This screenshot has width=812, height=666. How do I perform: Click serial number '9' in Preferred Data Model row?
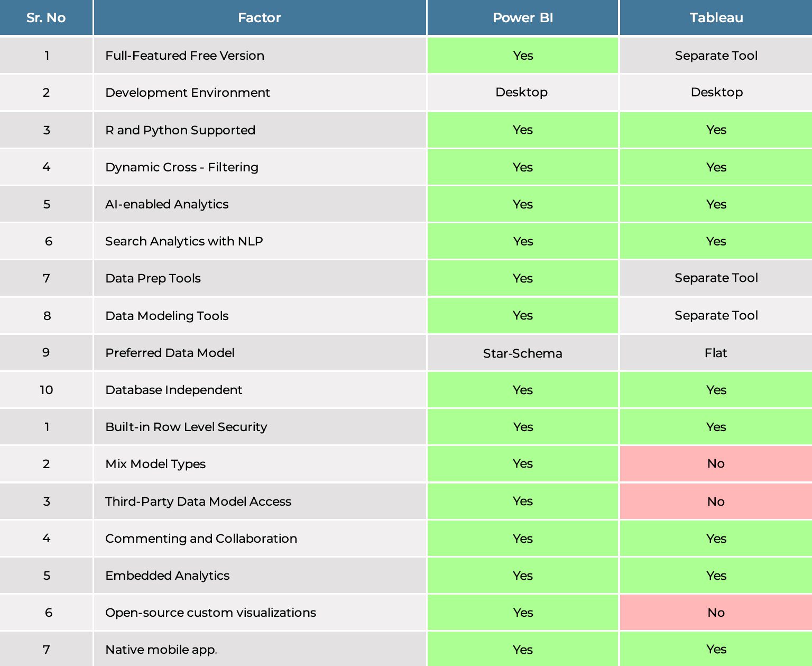(x=47, y=352)
